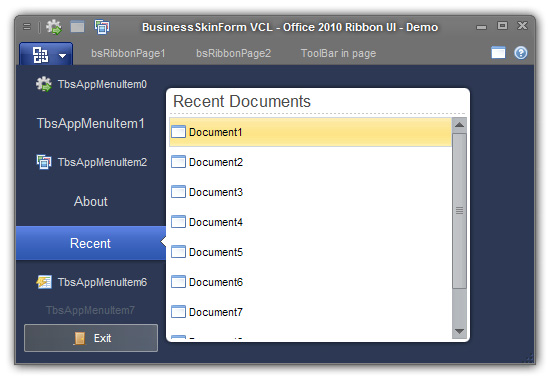
Task: Click the cascading windows icon in the title bar
Action: tap(102, 27)
